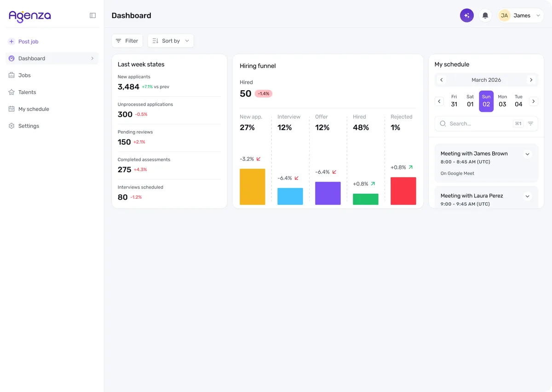The width and height of the screenshot is (552, 392).
Task: Click the Jobs briefcase icon
Action: (11, 75)
